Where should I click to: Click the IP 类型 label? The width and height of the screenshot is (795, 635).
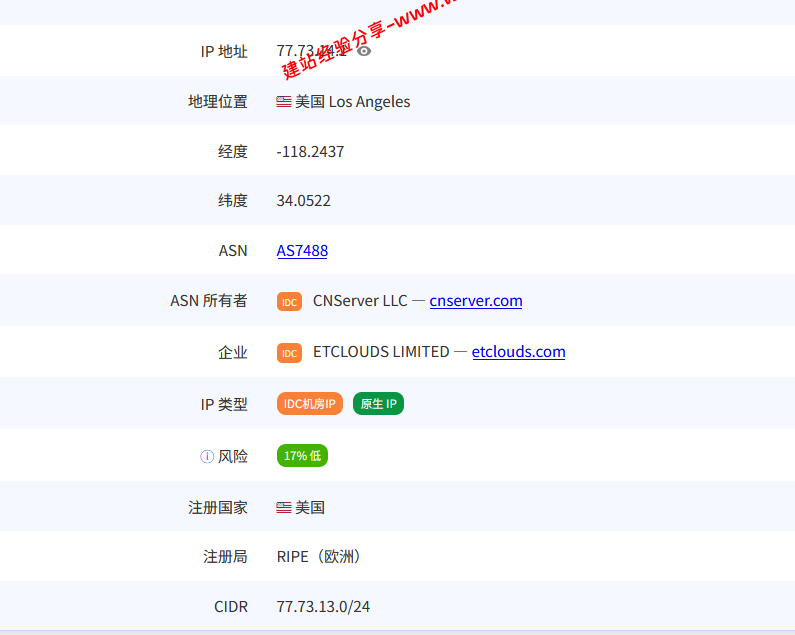pyautogui.click(x=224, y=404)
